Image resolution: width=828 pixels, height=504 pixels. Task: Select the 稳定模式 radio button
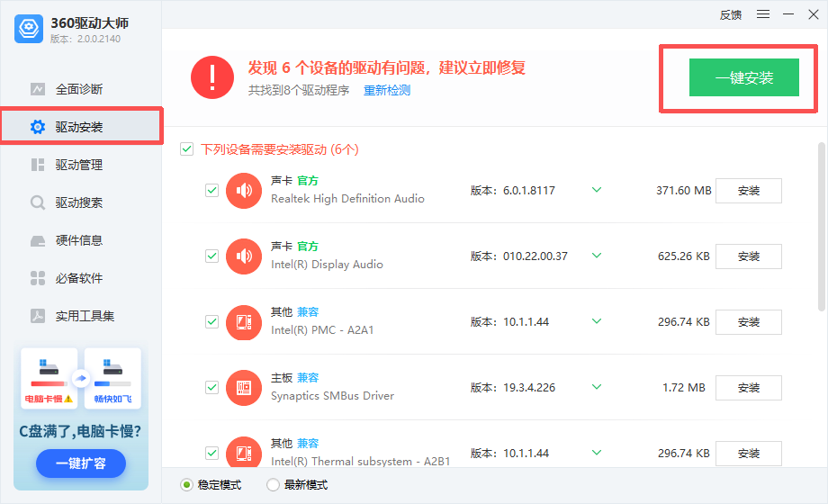(186, 484)
